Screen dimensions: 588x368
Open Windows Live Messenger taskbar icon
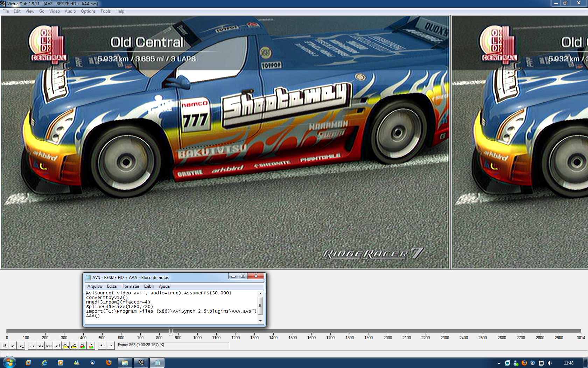(x=77, y=363)
